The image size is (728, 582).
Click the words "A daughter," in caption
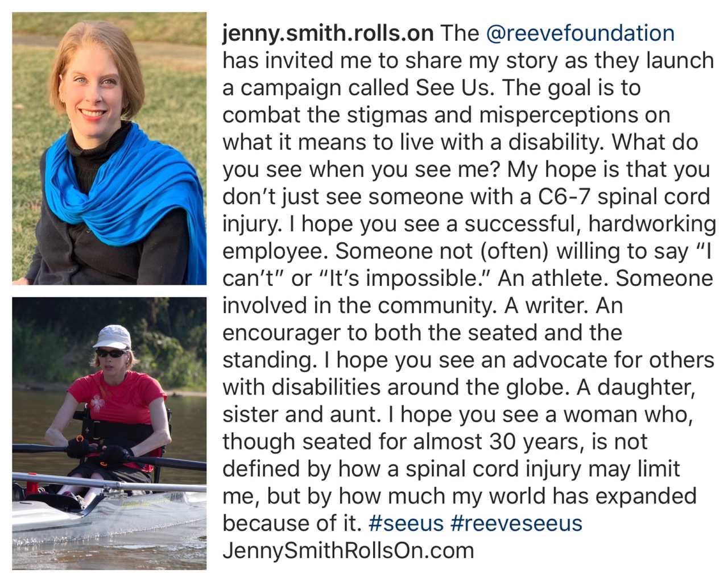point(636,388)
